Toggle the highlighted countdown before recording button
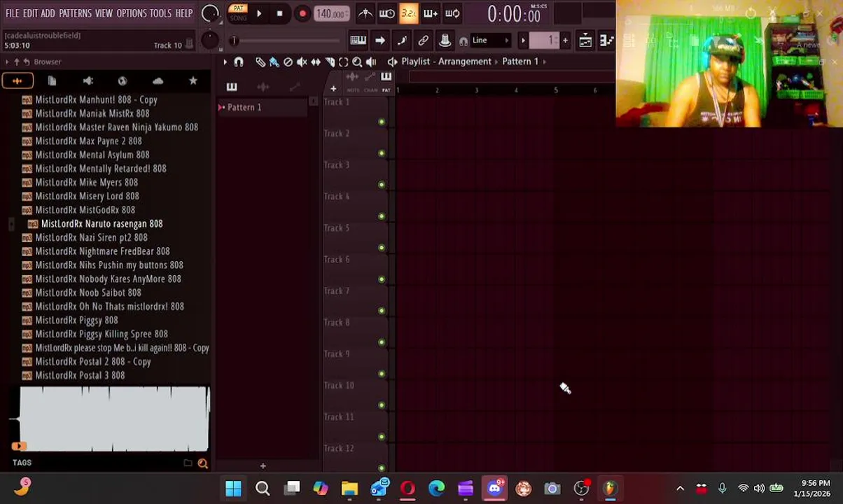This screenshot has height=504, width=843. tap(408, 13)
